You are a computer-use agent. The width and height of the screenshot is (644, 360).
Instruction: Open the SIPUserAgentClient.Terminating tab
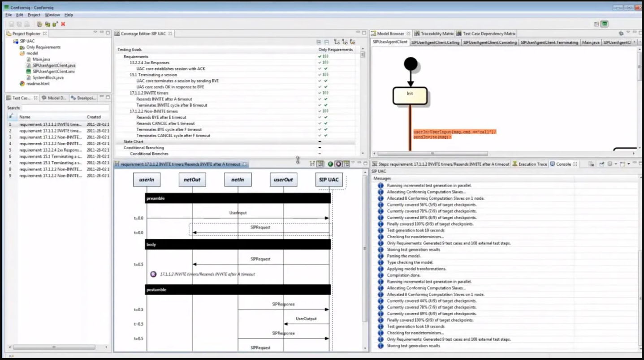click(x=549, y=42)
